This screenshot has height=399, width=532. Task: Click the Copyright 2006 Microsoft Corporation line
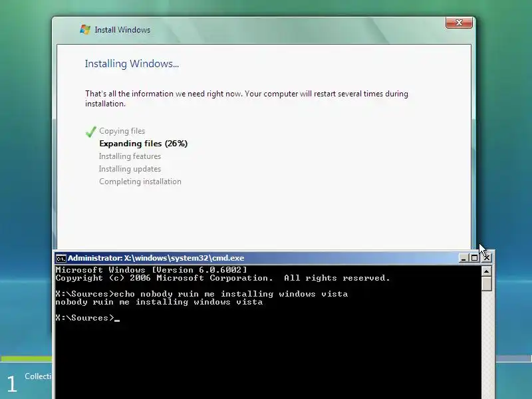223,278
